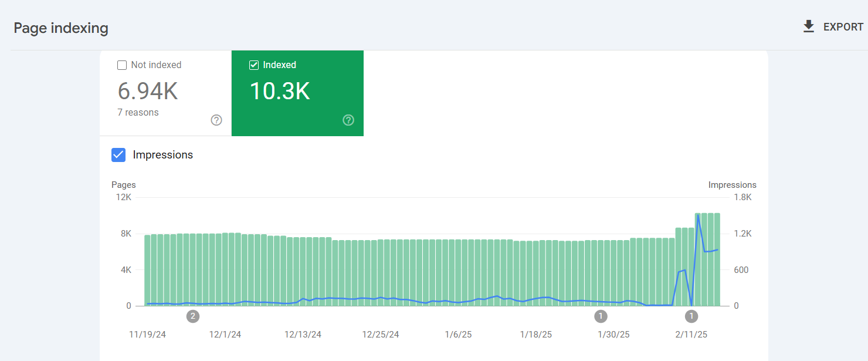Viewport: 868px width, 361px height.
Task: Click the 1/6/25 date label on axis
Action: point(458,335)
